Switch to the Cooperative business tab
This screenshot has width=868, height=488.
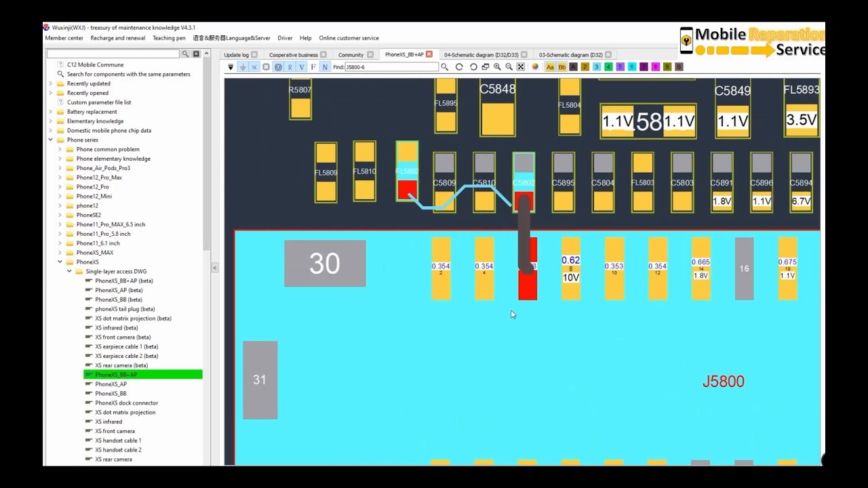click(294, 55)
